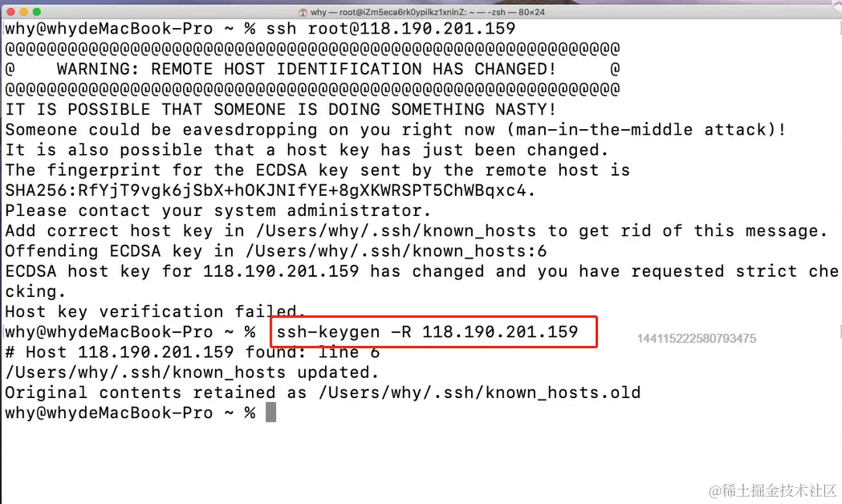Click the red close window button

pos(10,12)
